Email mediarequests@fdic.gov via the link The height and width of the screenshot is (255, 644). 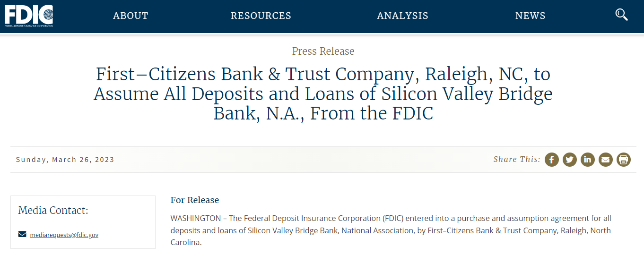coord(64,235)
